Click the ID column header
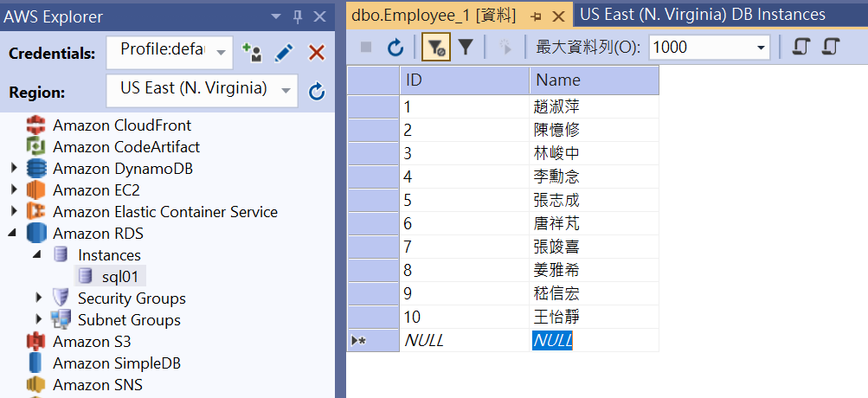The width and height of the screenshot is (868, 398). point(465,80)
